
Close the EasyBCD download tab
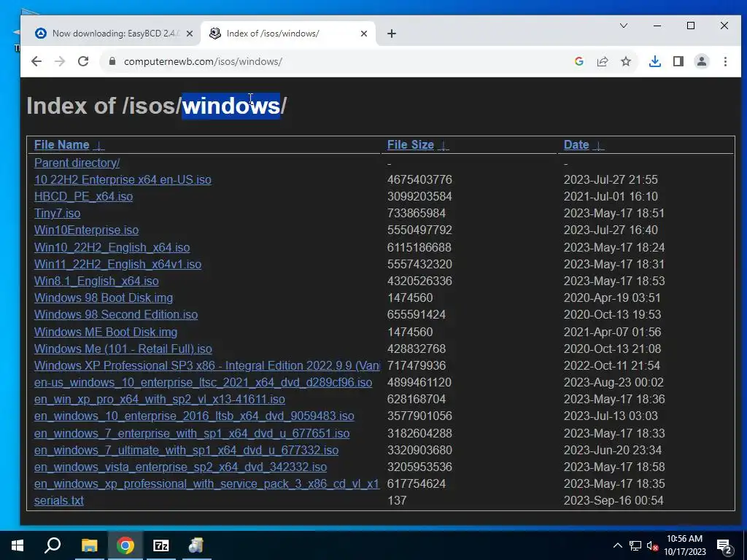[190, 34]
